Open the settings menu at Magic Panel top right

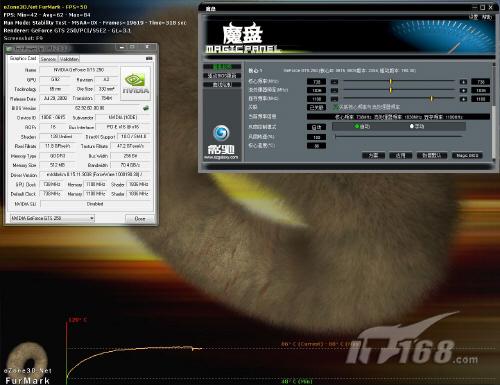473,17
